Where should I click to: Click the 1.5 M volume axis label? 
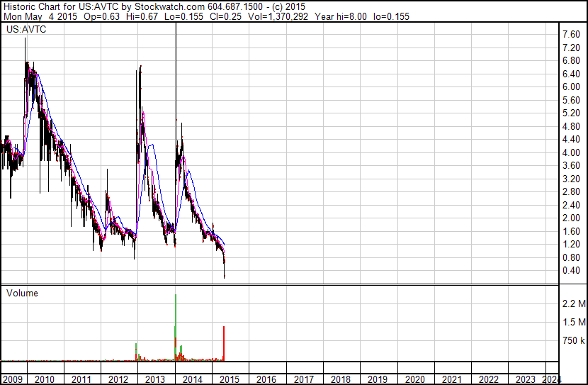tap(572, 323)
